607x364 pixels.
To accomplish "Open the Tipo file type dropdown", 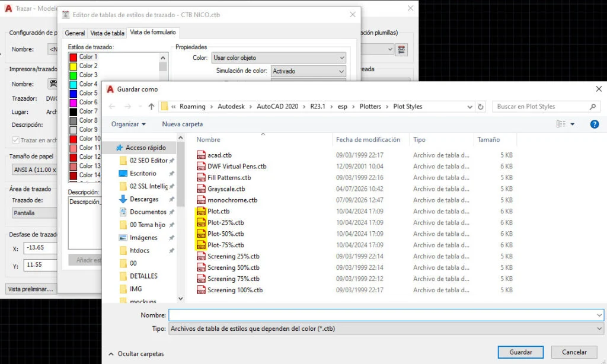I will pos(386,329).
